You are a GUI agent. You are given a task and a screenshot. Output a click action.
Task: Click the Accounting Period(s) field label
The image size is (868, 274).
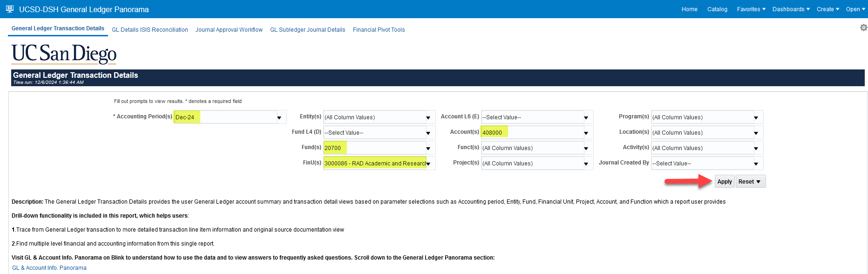pyautogui.click(x=142, y=116)
